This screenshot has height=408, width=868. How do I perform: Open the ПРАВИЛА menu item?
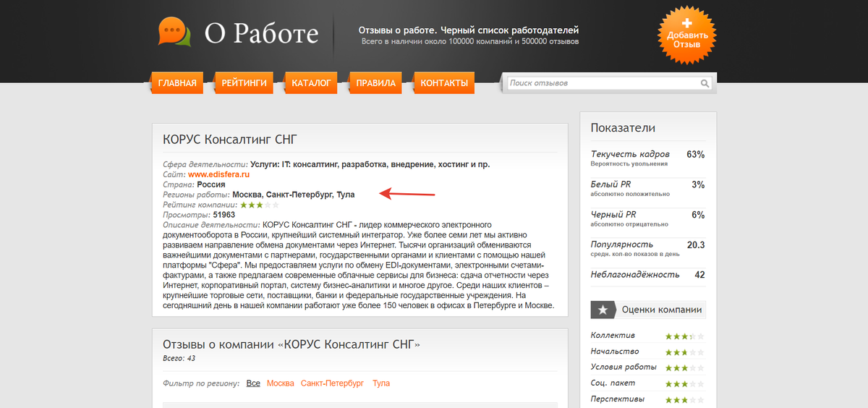tap(375, 83)
